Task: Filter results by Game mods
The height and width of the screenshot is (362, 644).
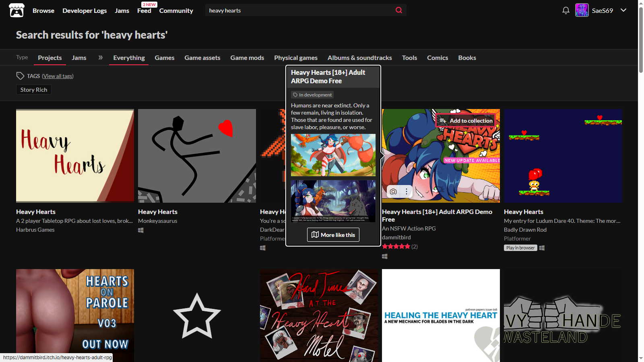Action: (x=247, y=58)
